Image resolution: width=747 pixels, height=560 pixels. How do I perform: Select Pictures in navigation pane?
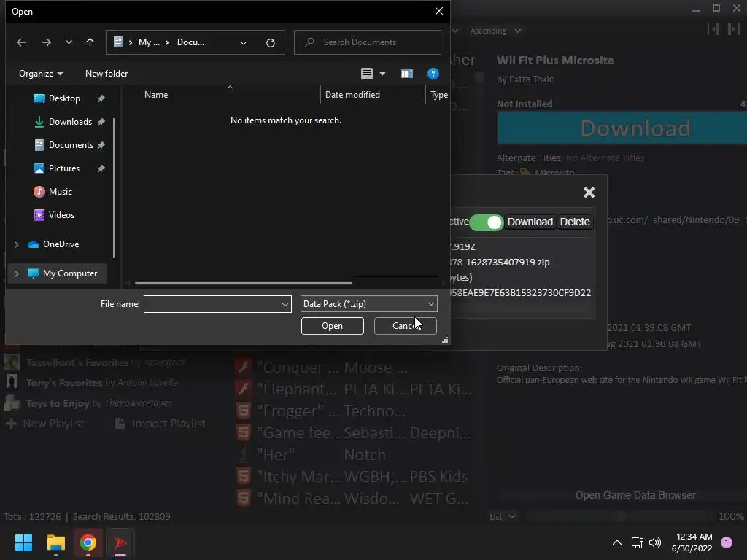coord(64,168)
